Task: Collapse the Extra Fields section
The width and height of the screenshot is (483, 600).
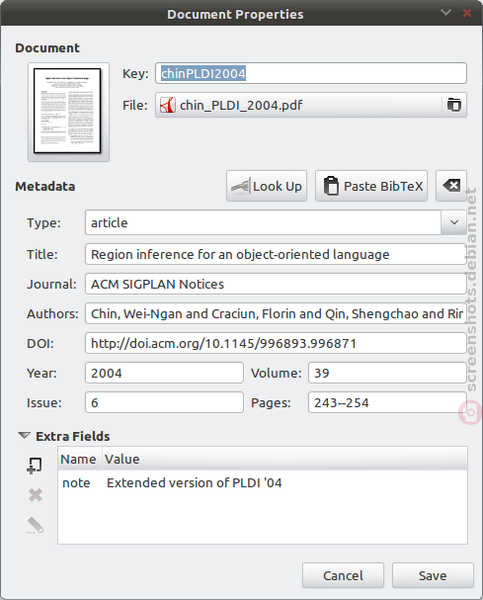Action: coord(24,436)
